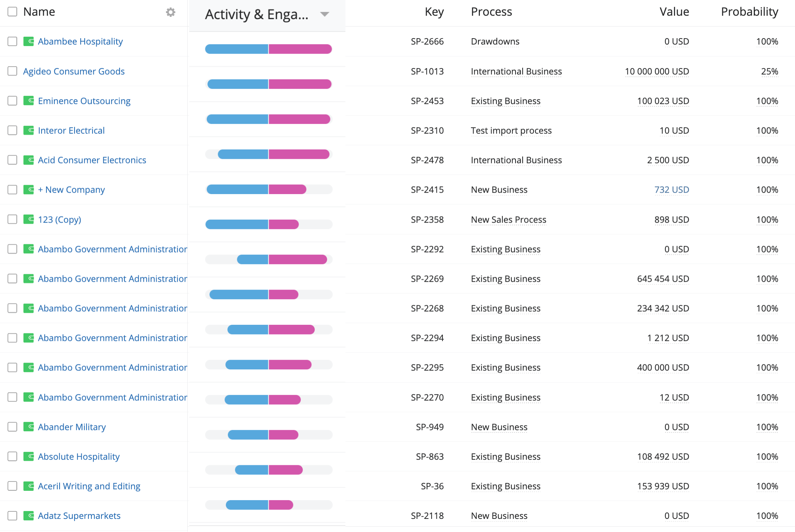Click green card icon beside Abander Military
The image size is (795, 532).
point(28,427)
